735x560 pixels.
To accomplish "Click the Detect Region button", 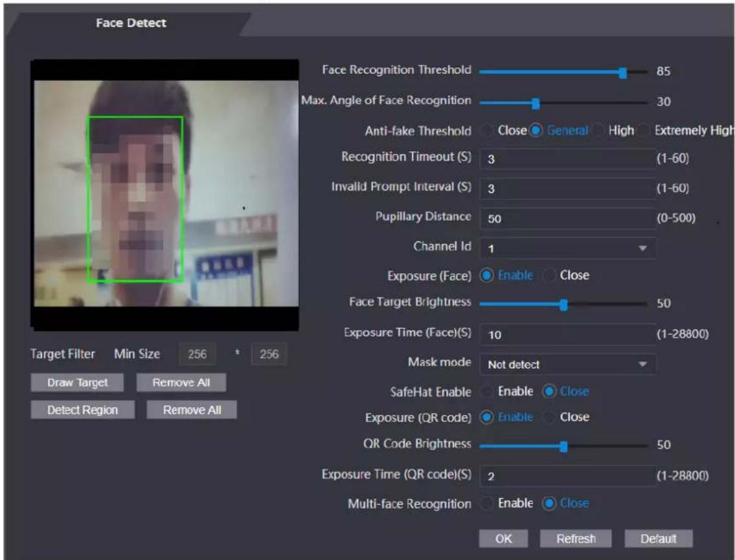I will [82, 410].
